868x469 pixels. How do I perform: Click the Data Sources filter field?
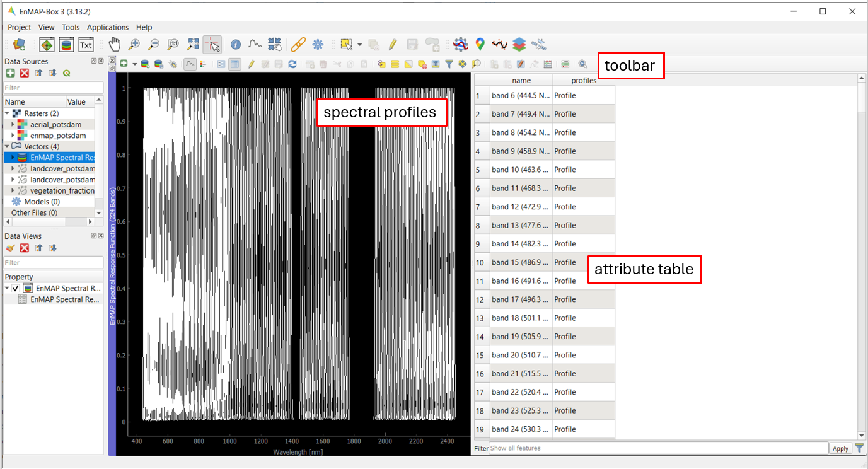[54, 88]
